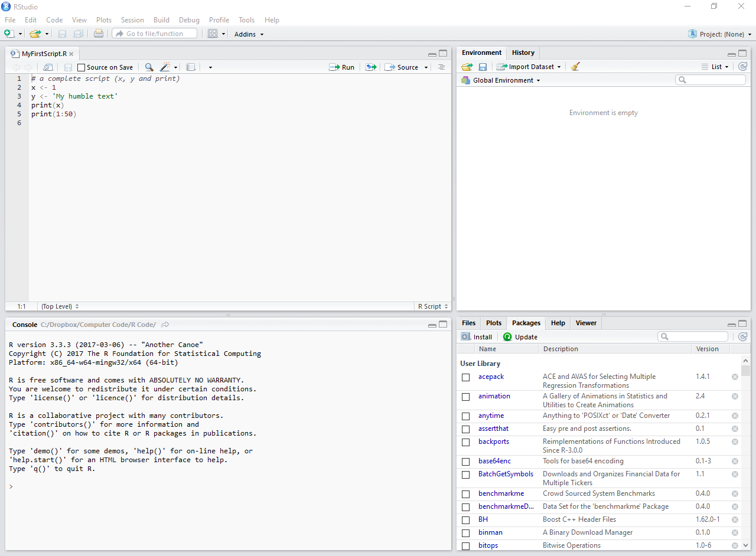Click the re-run previous code icon
This screenshot has width=756, height=556.
coord(370,67)
